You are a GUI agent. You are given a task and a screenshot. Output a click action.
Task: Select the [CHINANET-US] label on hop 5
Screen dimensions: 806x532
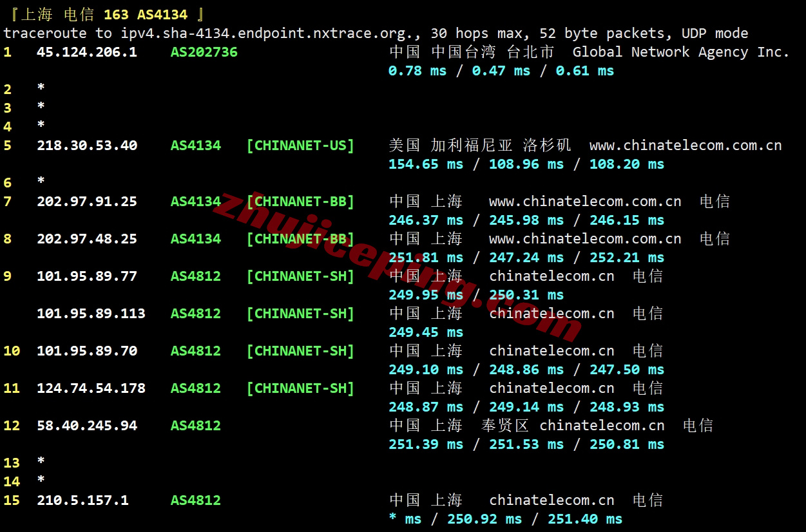(x=300, y=145)
